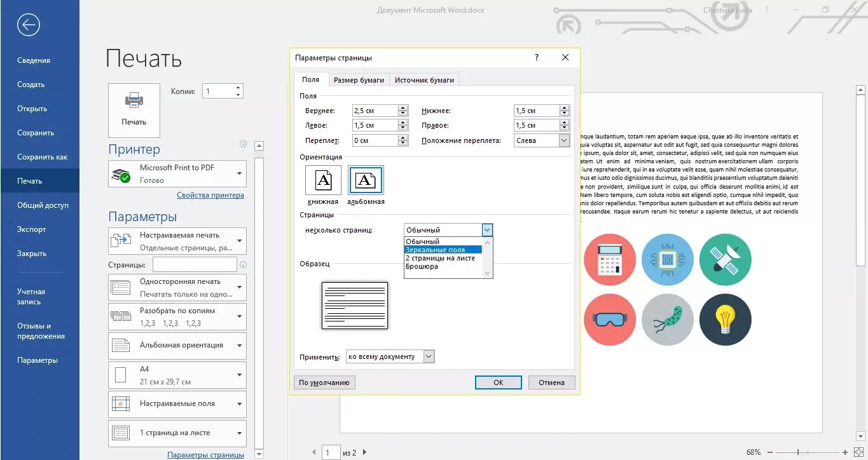Image resolution: width=868 pixels, height=460 pixels.
Task: Click the goggles icon in document preview
Action: pos(609,319)
